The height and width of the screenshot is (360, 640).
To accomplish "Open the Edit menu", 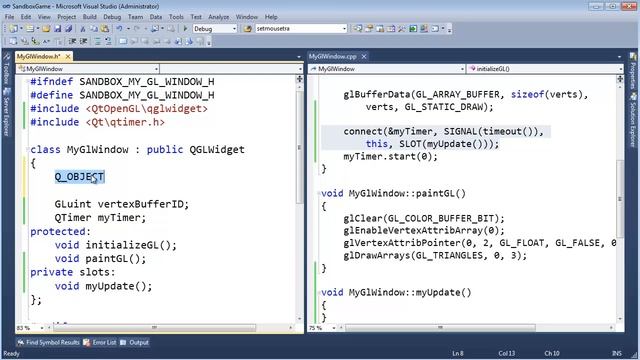I will (x=26, y=17).
